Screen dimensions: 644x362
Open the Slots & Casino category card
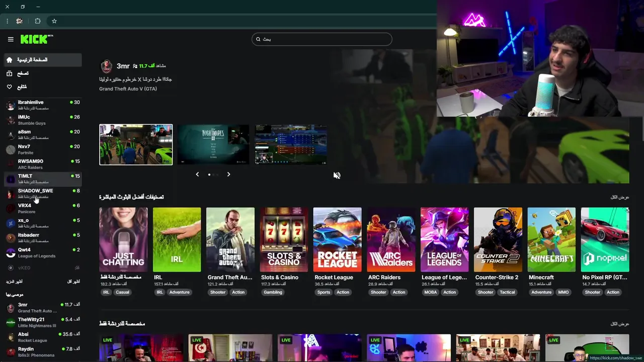284,240
